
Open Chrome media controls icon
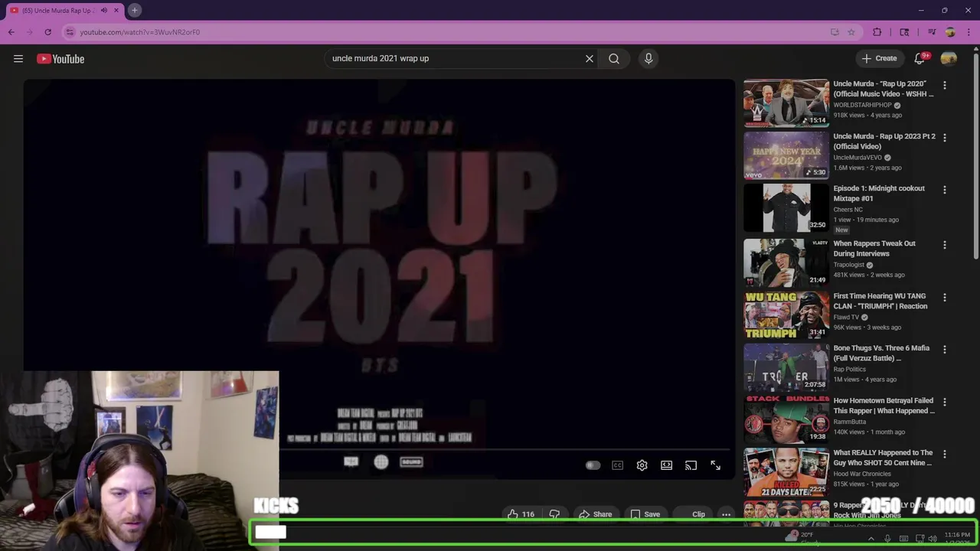pos(932,32)
